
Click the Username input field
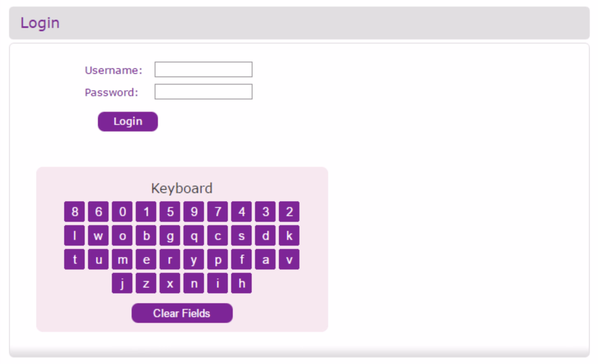coord(203,69)
